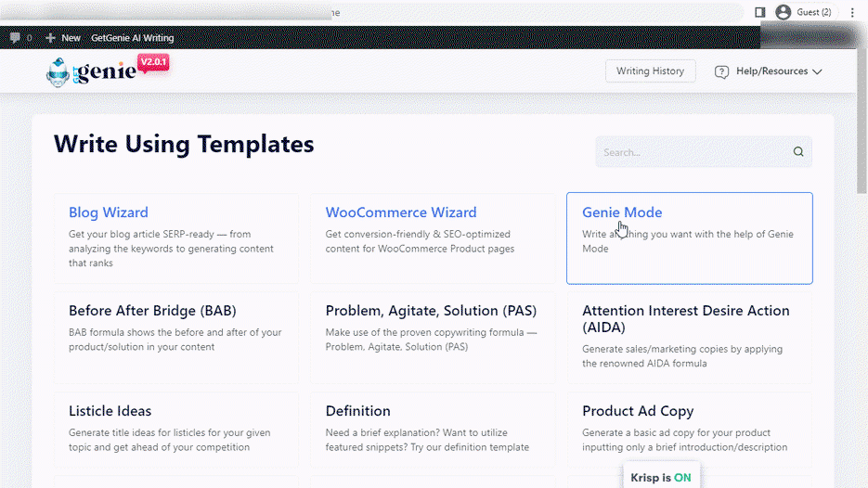
Task: Open the browser side panel icon
Action: click(x=759, y=12)
